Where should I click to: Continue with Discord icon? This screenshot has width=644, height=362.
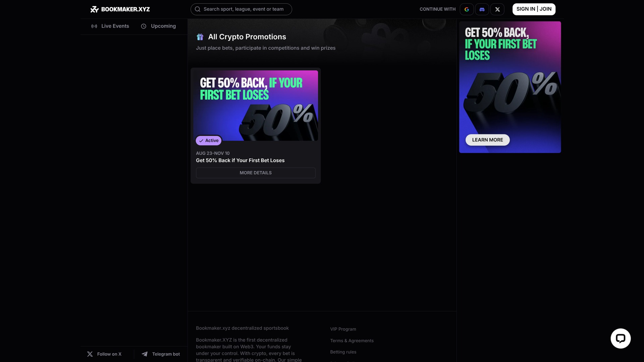click(482, 9)
